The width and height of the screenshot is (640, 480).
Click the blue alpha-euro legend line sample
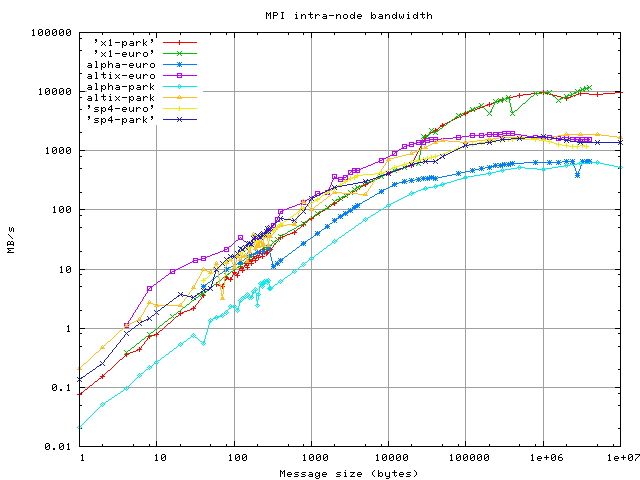pos(180,64)
